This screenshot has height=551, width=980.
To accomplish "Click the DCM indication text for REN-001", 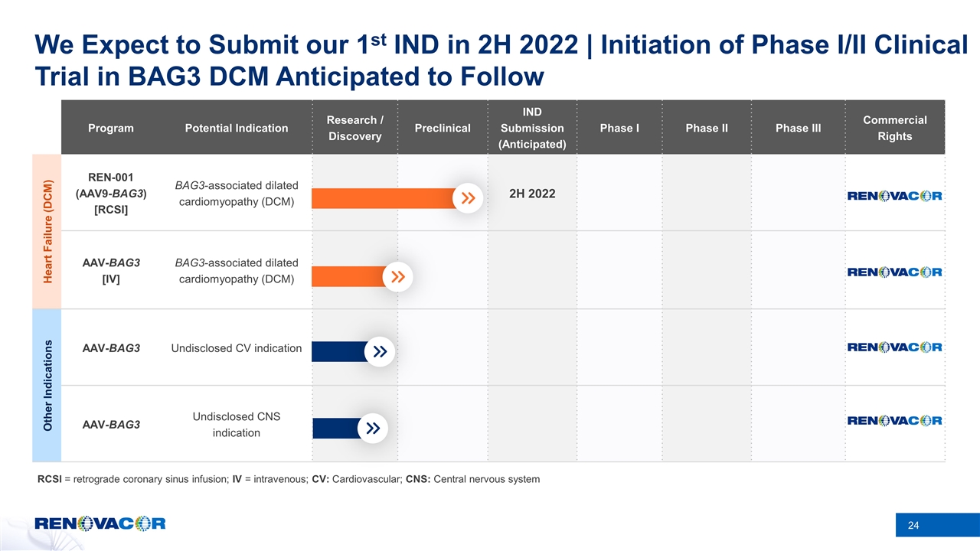I will click(237, 194).
